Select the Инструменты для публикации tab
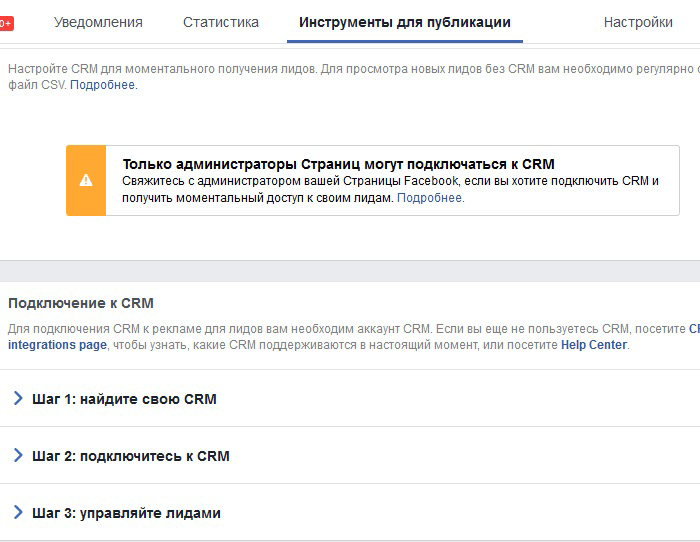Image resolution: width=700 pixels, height=542 pixels. 405,22
